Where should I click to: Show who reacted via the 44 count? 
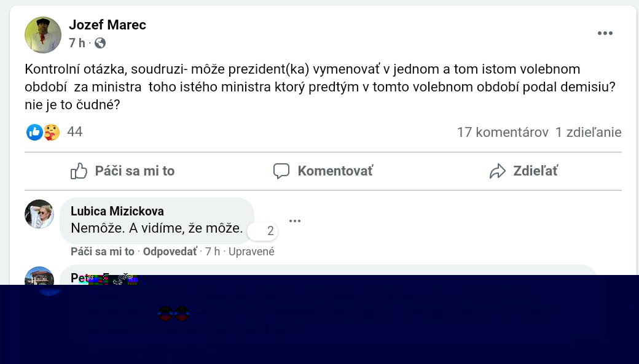pos(74,132)
